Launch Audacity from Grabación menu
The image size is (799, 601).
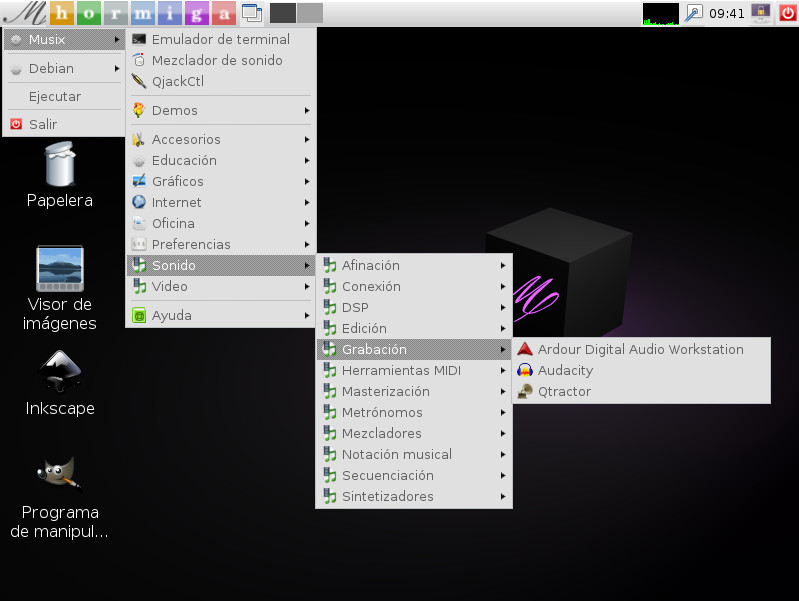(x=642, y=370)
